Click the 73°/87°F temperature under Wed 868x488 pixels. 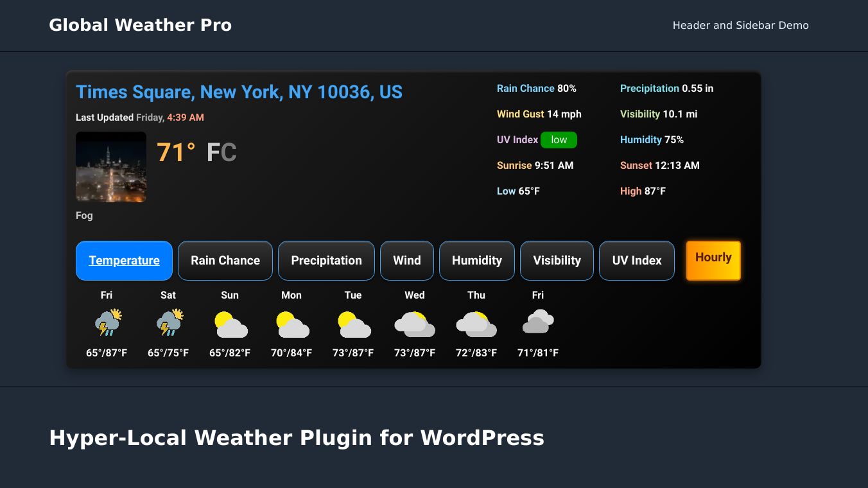415,353
